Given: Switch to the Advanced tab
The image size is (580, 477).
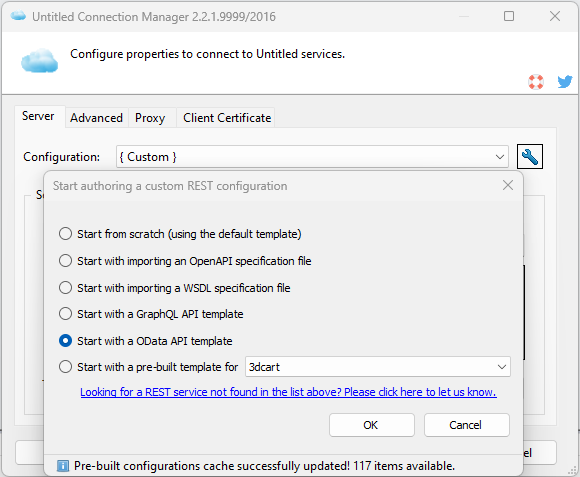Looking at the screenshot, I should pos(97,118).
